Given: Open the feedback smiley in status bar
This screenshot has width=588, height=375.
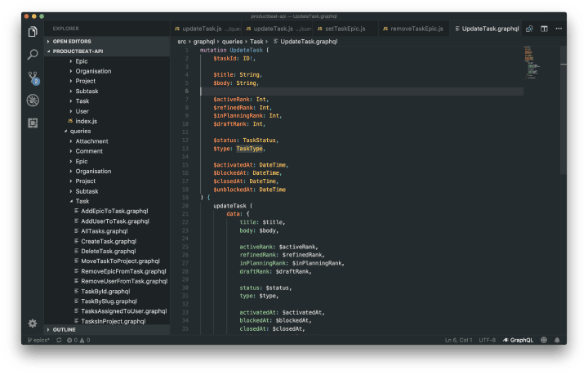Looking at the screenshot, I should [x=544, y=340].
